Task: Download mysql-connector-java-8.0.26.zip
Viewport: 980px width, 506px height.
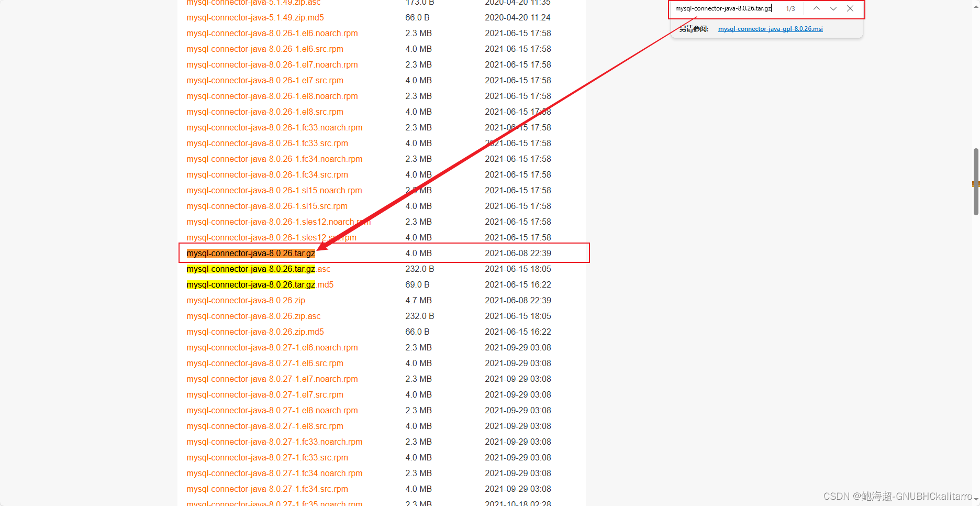Action: (246, 301)
